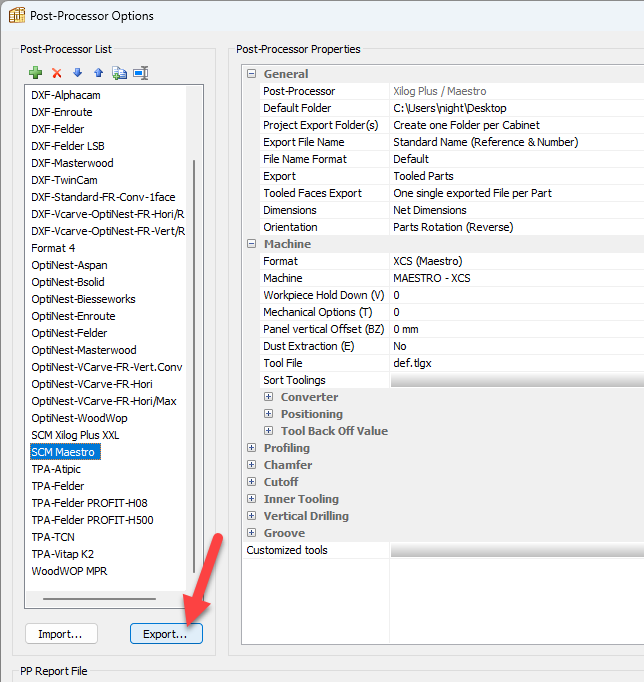Expand the Vertical Drilling section

click(x=251, y=515)
